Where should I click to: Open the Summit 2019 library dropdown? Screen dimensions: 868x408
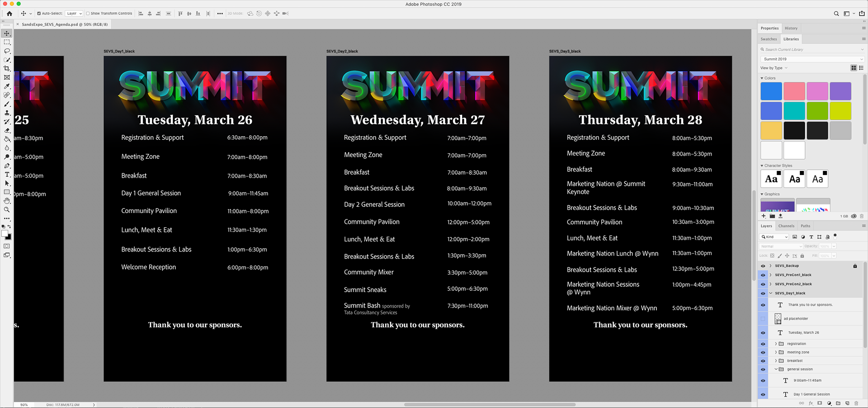pos(812,59)
